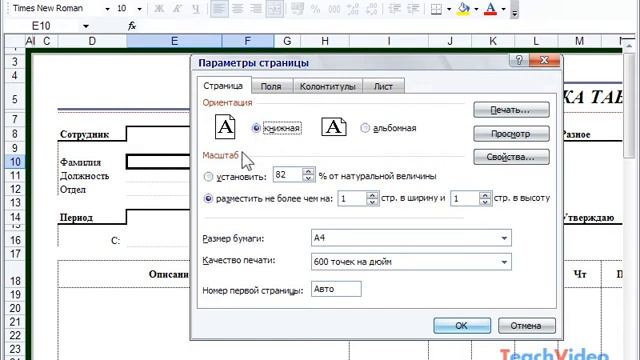Screen dimensions: 640x360
Task: Click the Просмотр button
Action: [511, 134]
